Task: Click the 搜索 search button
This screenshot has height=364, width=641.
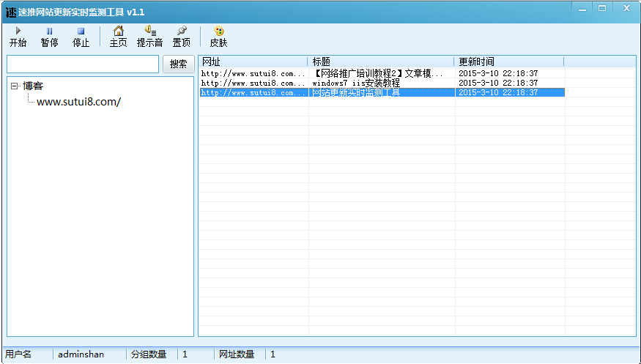Action: coord(178,64)
